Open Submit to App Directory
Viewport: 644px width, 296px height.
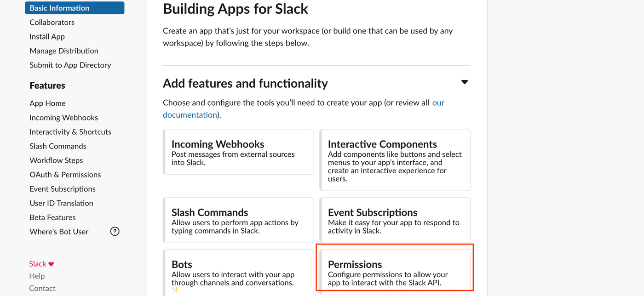point(70,65)
